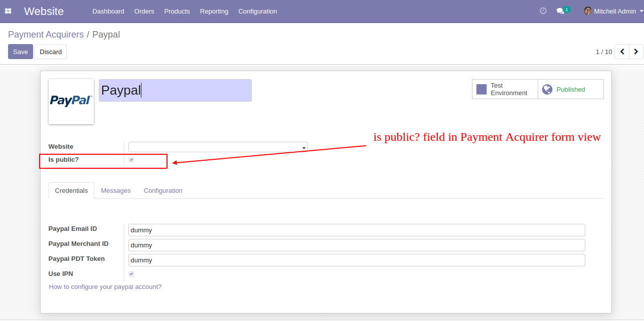Open the apps grid menu icon
Viewport: 644px width, 321px height.
8,11
